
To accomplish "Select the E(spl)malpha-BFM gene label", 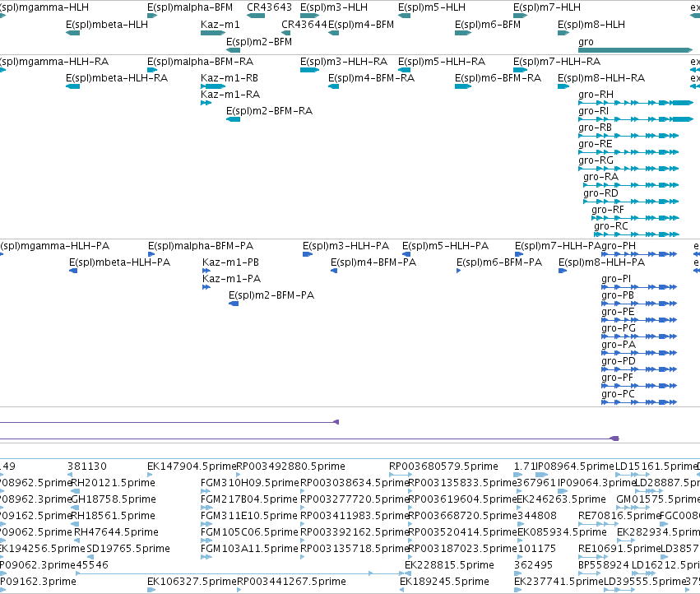I will (190, 7).
